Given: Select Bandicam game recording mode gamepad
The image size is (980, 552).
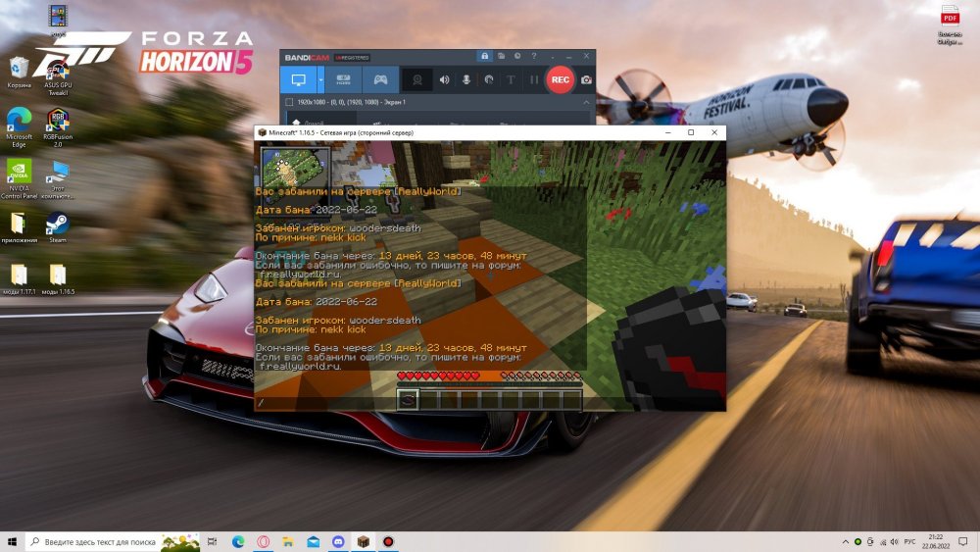Looking at the screenshot, I should (x=380, y=80).
